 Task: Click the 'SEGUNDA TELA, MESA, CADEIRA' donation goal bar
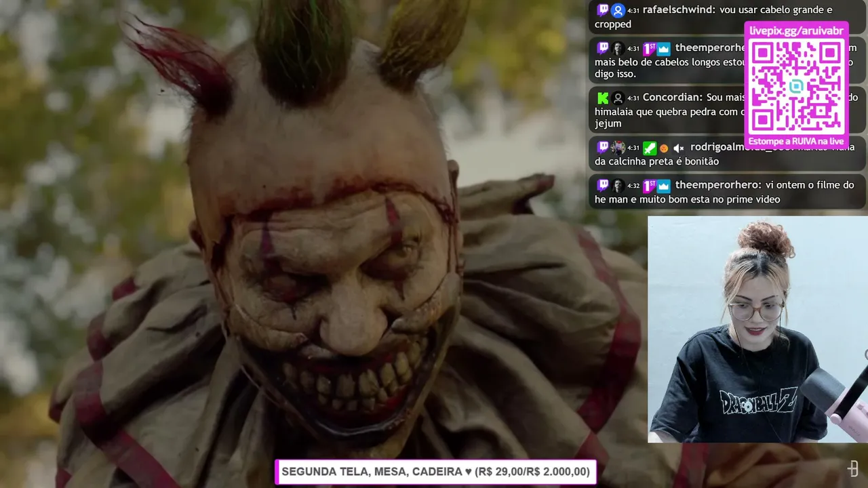(435, 472)
